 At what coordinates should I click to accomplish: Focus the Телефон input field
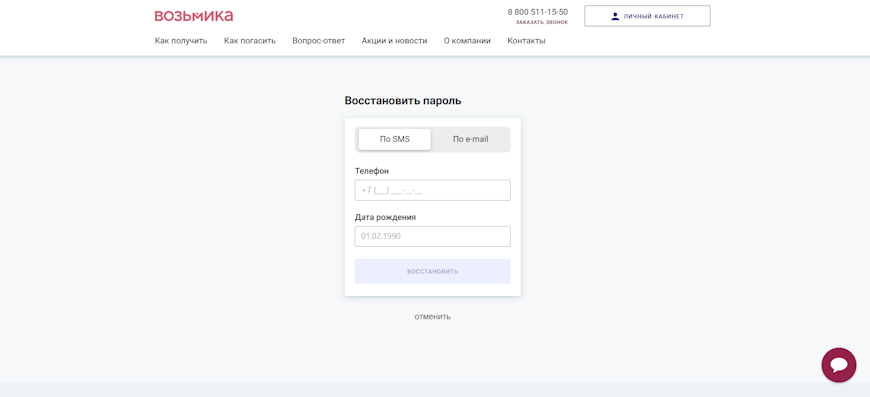(432, 190)
